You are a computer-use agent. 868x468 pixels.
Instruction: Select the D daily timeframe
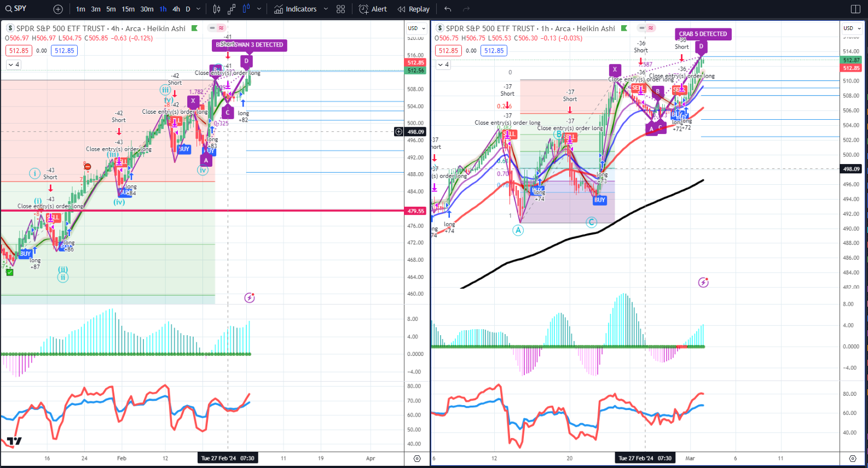coord(188,9)
